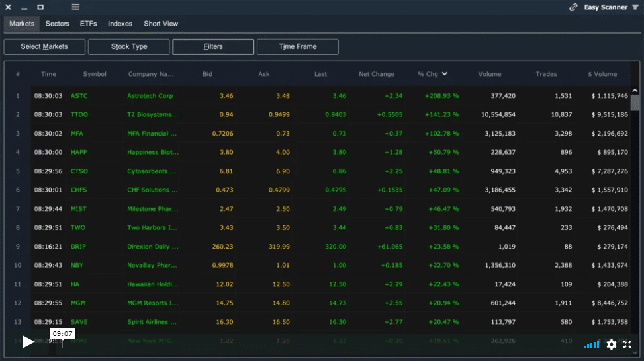Open the Filters button

[x=213, y=47]
